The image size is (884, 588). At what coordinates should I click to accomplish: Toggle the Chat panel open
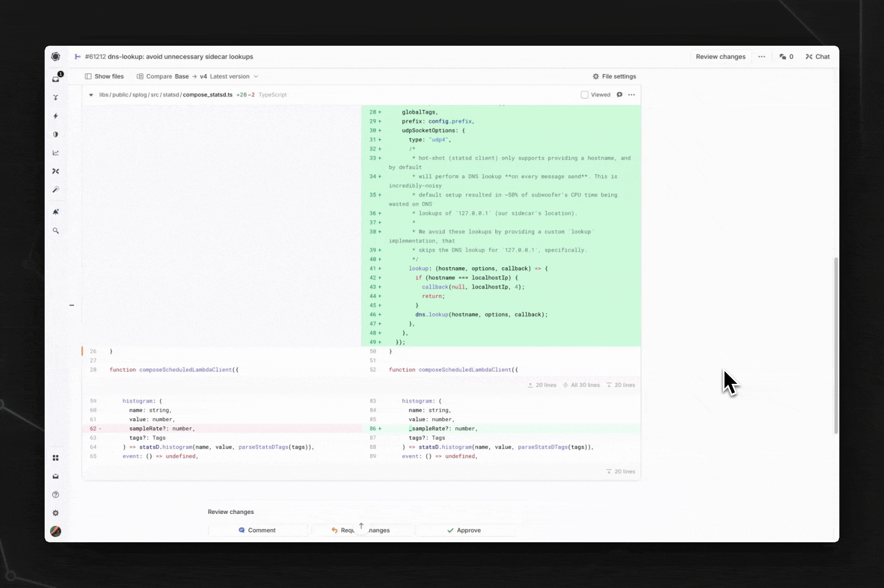tap(818, 57)
